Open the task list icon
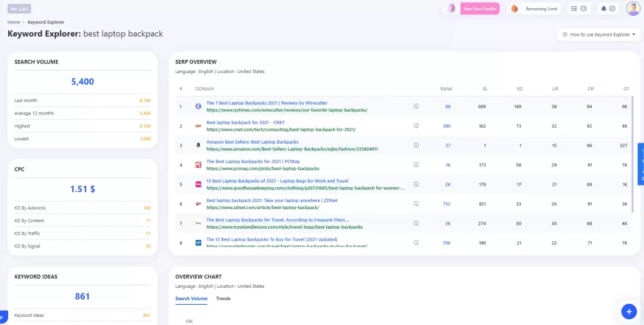Viewport: 644px width, 325px height. point(574,9)
